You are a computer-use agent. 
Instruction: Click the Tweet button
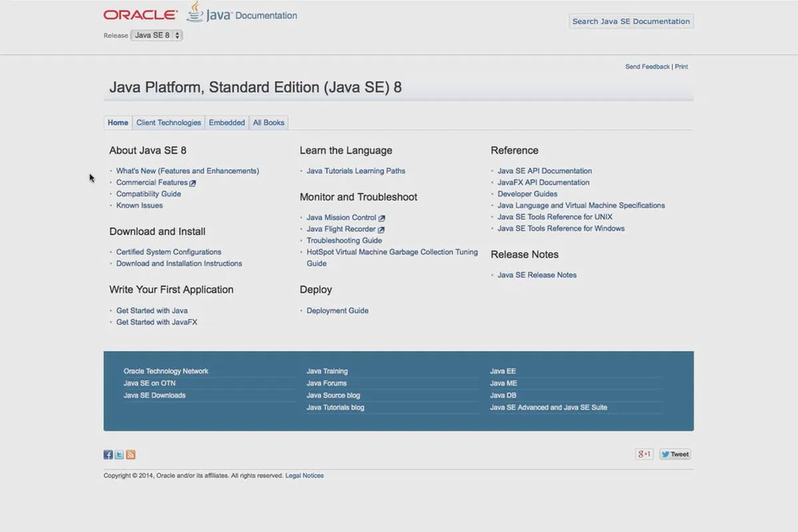(675, 454)
